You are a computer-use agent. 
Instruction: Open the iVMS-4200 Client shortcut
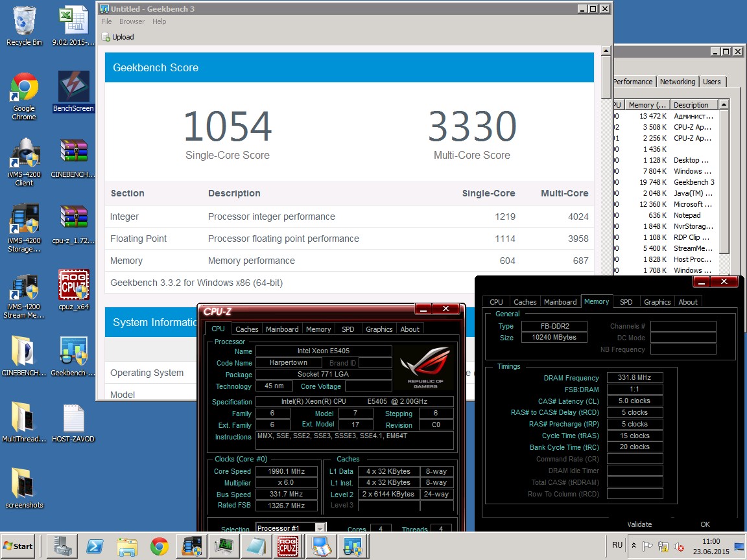24,163
